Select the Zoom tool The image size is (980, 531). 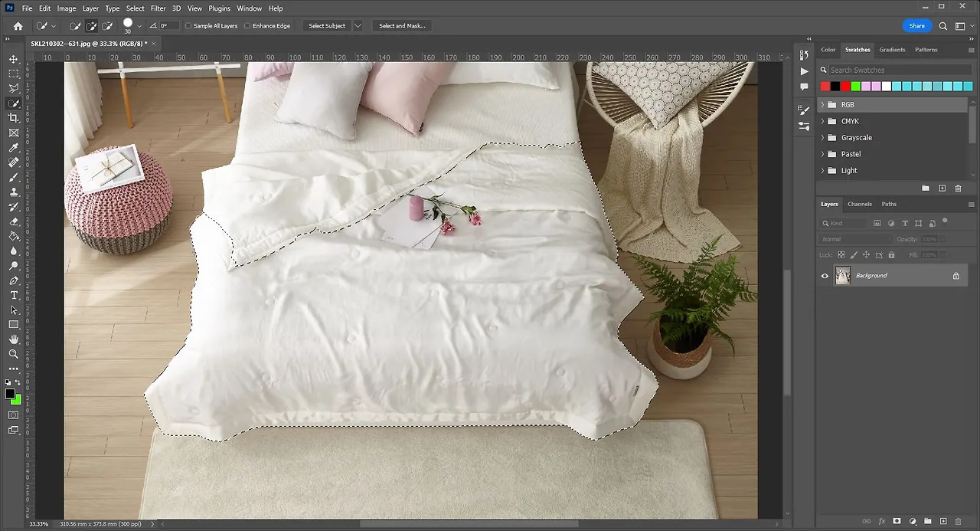coord(14,354)
